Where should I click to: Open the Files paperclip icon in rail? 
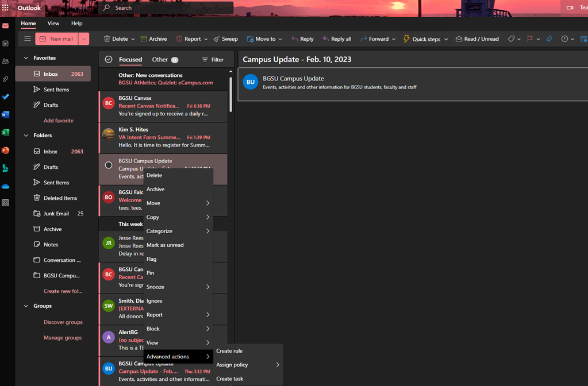(x=5, y=79)
